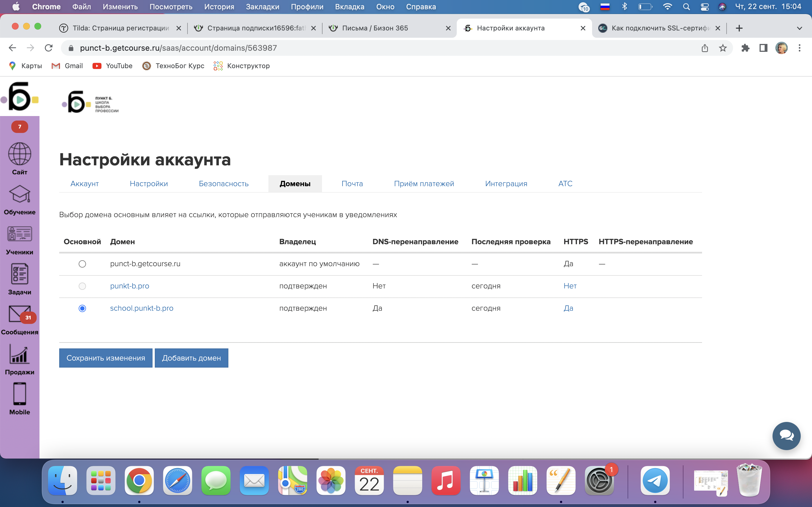Switch to the Безопасность tab

224,184
